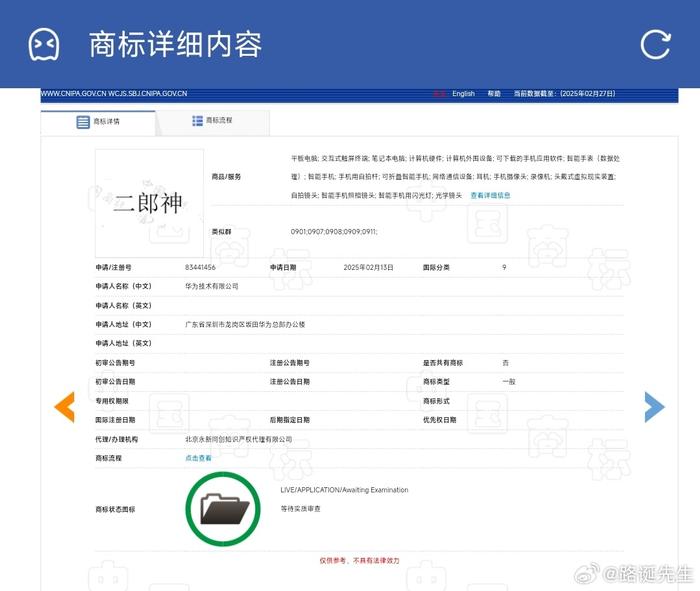Click the data cutoff date 2025年02月27日
Screen dimensions: 700x591
coord(587,93)
